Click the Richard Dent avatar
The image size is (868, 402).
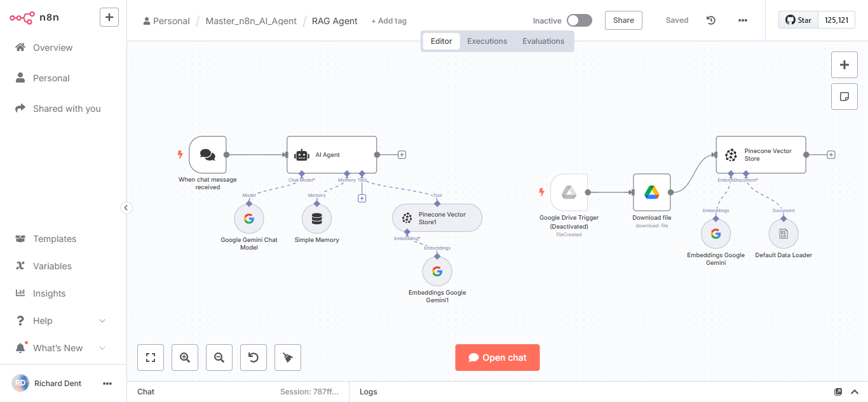[x=20, y=383]
